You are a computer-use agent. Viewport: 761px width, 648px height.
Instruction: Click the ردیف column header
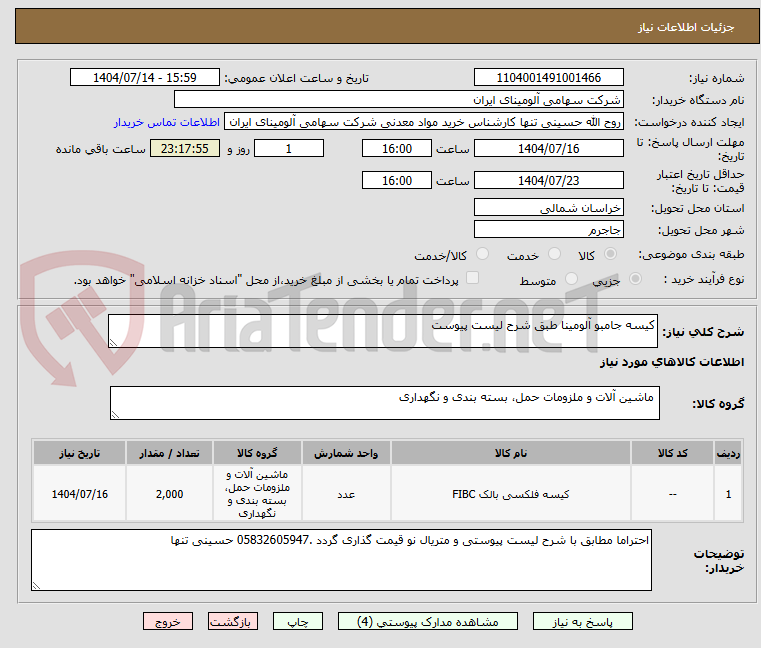728,453
